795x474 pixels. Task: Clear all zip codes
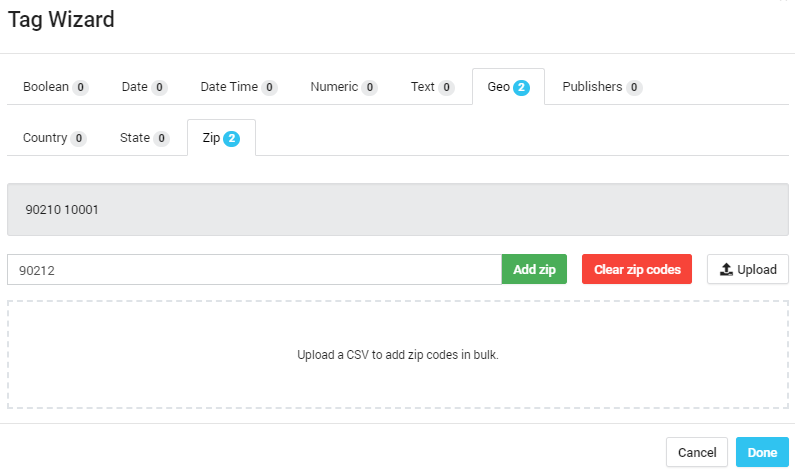click(x=637, y=270)
